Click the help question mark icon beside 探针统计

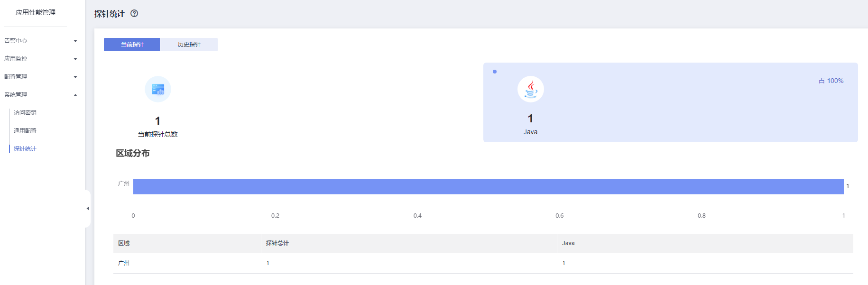[x=134, y=13]
